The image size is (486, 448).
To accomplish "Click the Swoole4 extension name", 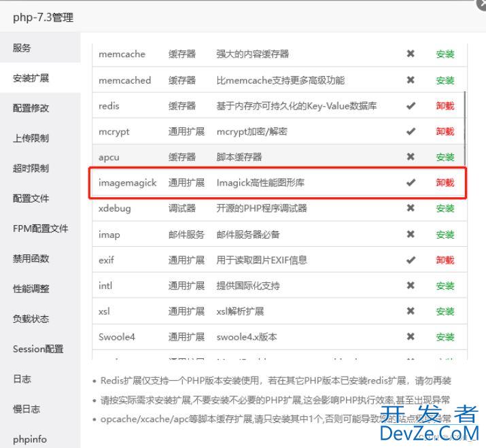I will (x=116, y=337).
